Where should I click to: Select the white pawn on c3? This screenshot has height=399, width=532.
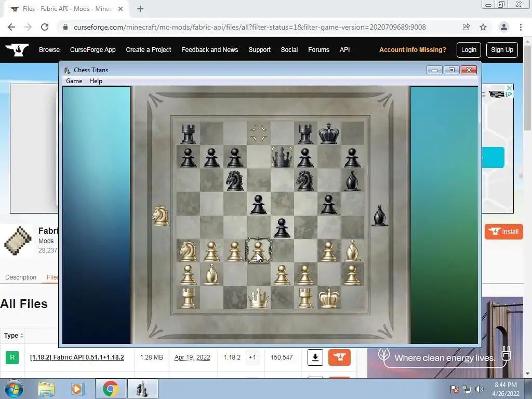(235, 251)
